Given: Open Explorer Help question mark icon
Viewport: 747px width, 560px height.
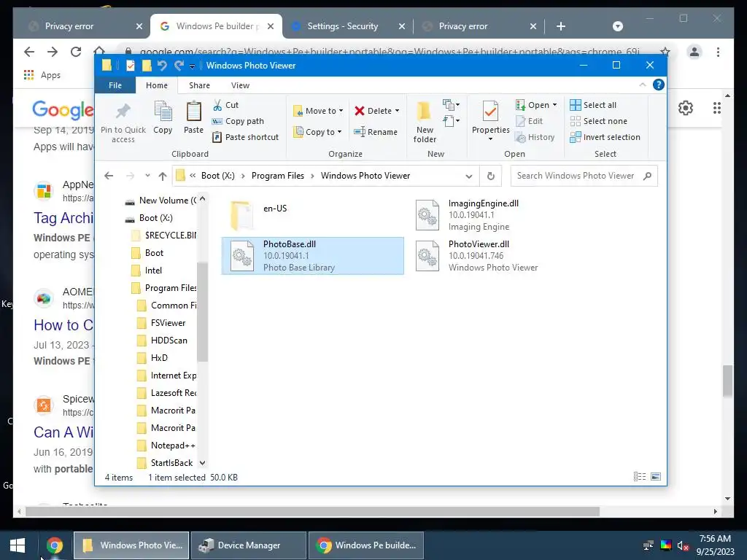Looking at the screenshot, I should coord(659,85).
